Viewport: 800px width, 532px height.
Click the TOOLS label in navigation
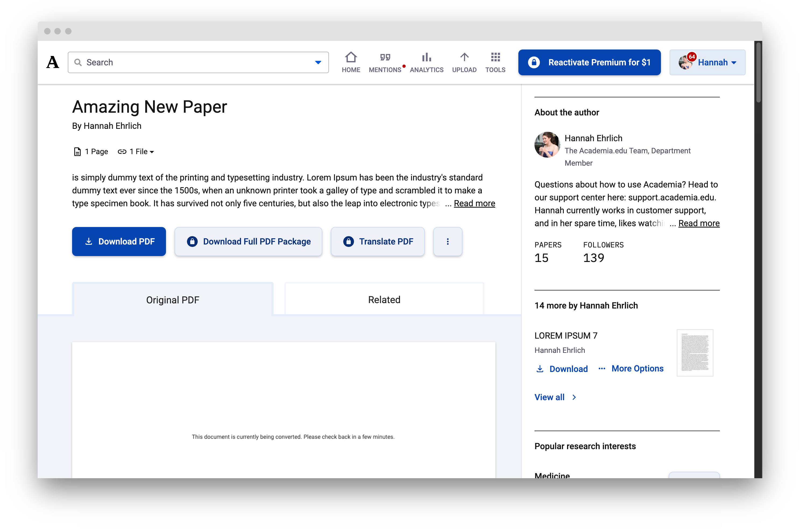[495, 70]
